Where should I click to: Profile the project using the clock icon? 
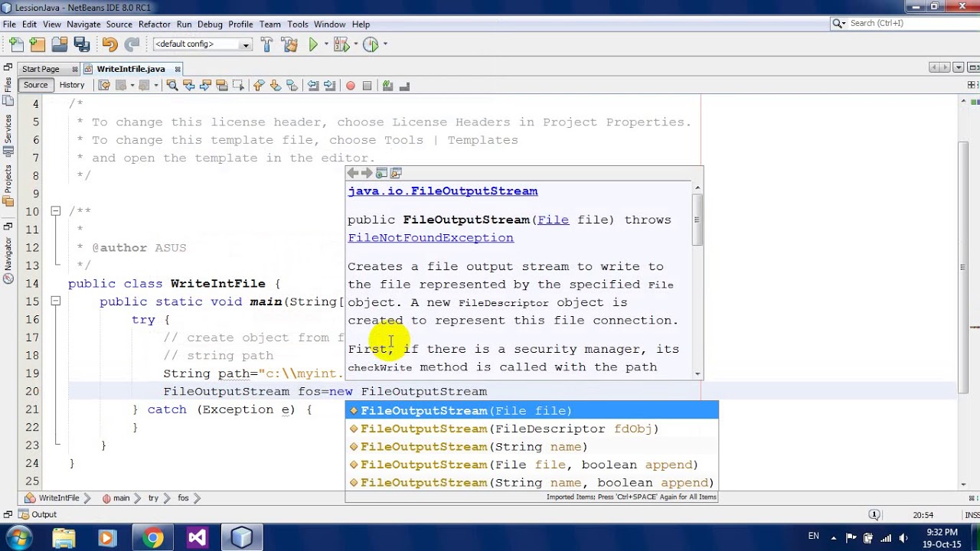[x=371, y=44]
